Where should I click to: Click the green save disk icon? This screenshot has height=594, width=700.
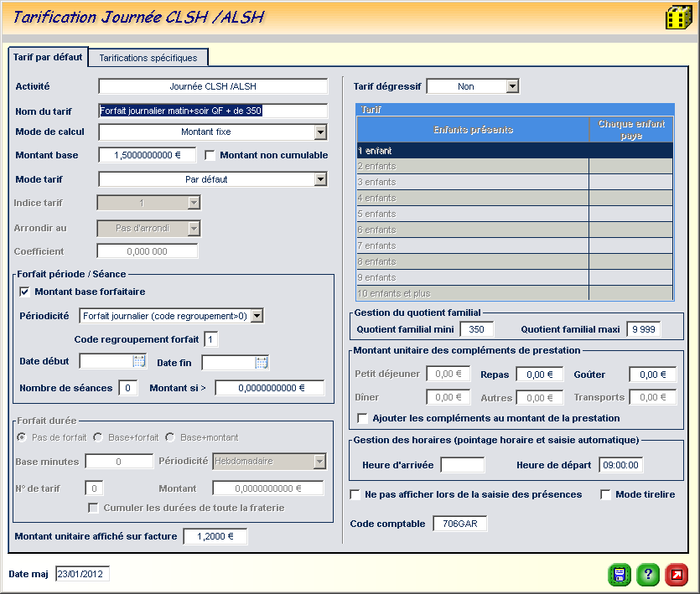click(620, 575)
